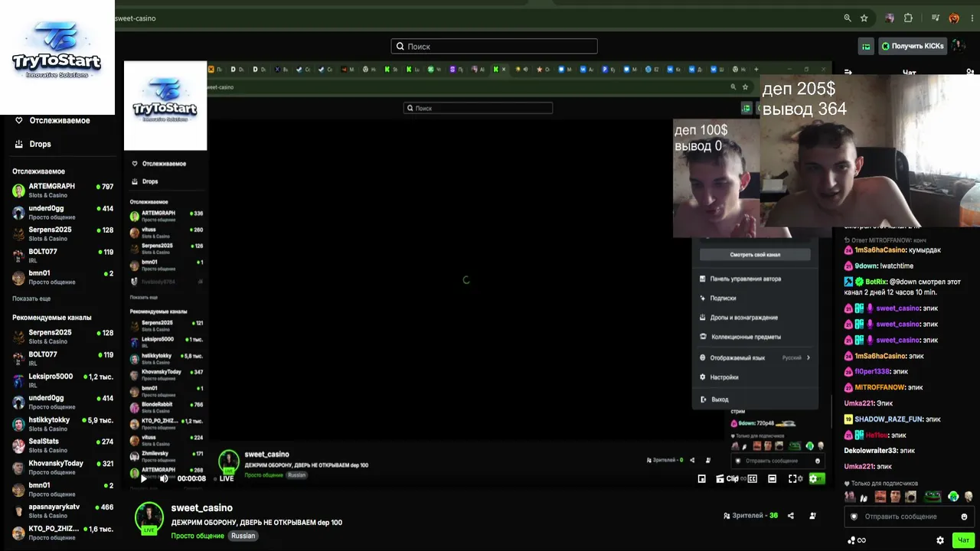Follow the channel with the add-user icon
This screenshot has width=980, height=551.
pyautogui.click(x=812, y=516)
